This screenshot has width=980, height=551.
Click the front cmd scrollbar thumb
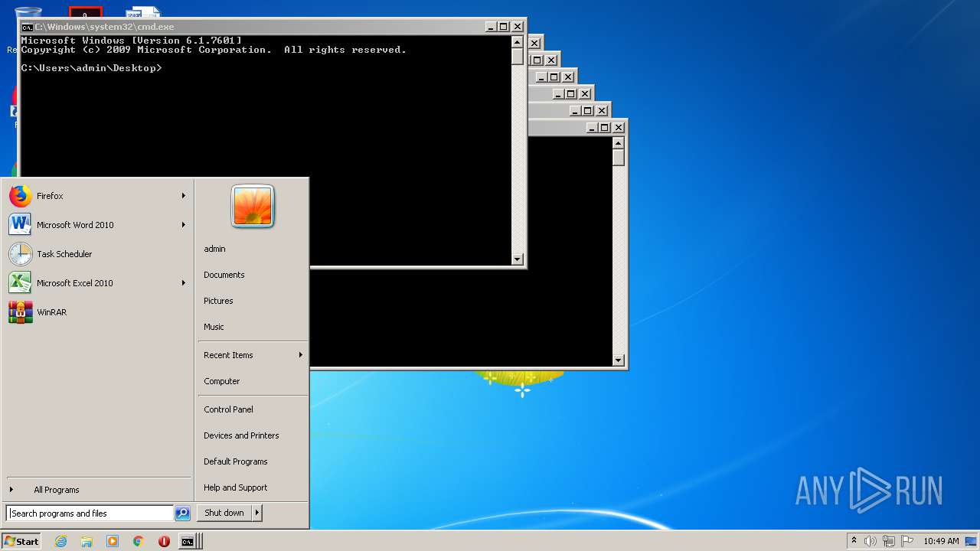point(518,56)
